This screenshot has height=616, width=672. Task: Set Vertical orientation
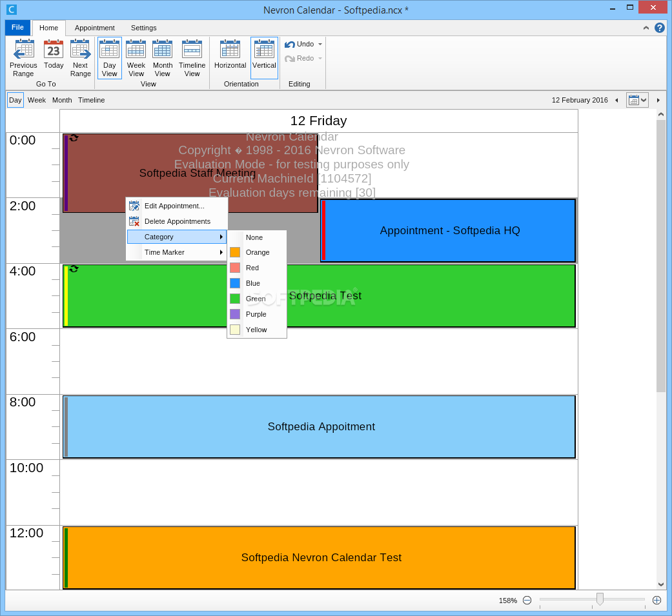(x=264, y=58)
